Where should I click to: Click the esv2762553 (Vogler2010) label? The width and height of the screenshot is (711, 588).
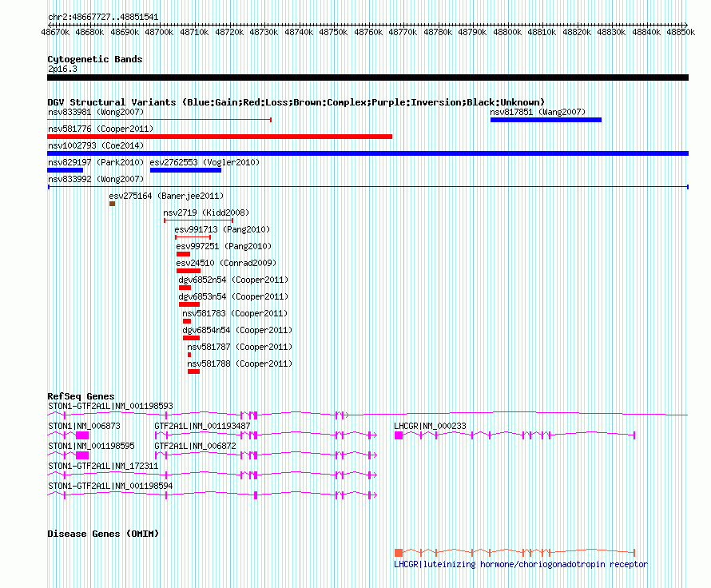[205, 162]
